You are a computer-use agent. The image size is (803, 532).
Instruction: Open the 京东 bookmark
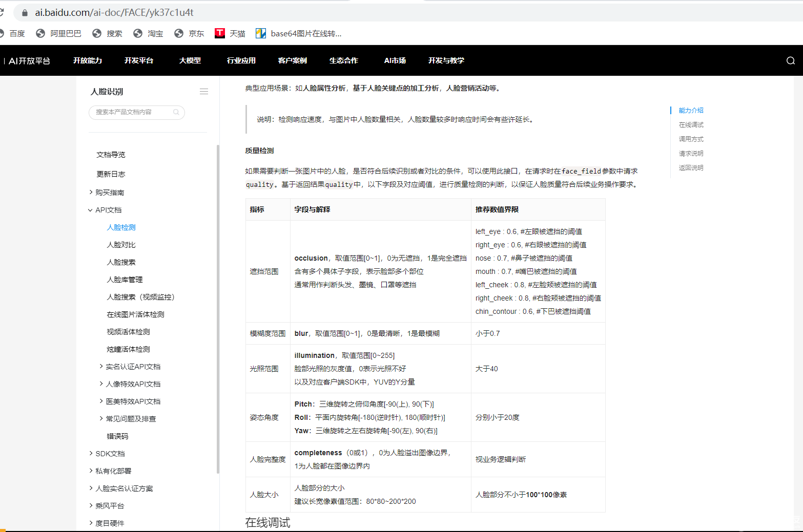coord(189,33)
